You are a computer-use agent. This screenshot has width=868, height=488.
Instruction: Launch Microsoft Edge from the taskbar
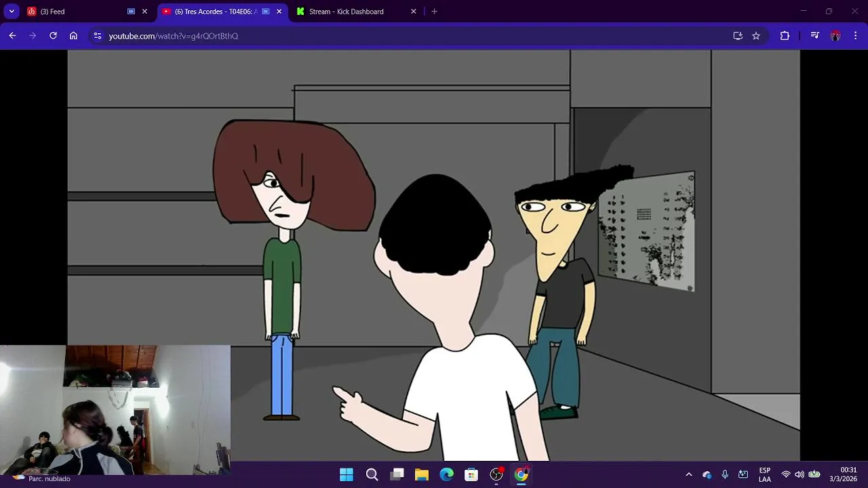[446, 474]
